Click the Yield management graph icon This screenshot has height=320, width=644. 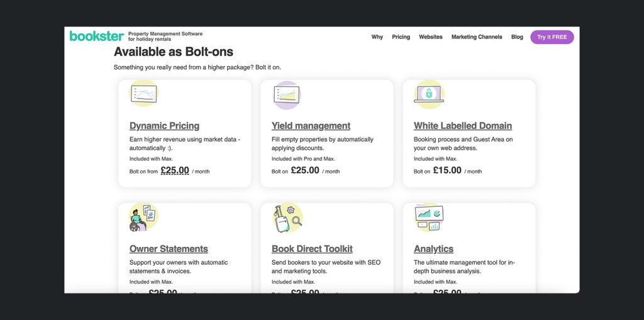point(286,94)
